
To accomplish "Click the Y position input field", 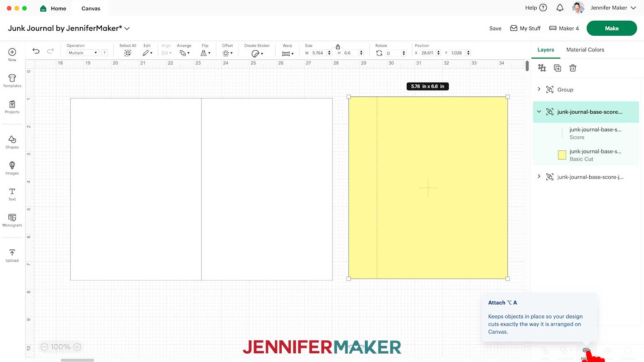I will [x=457, y=53].
